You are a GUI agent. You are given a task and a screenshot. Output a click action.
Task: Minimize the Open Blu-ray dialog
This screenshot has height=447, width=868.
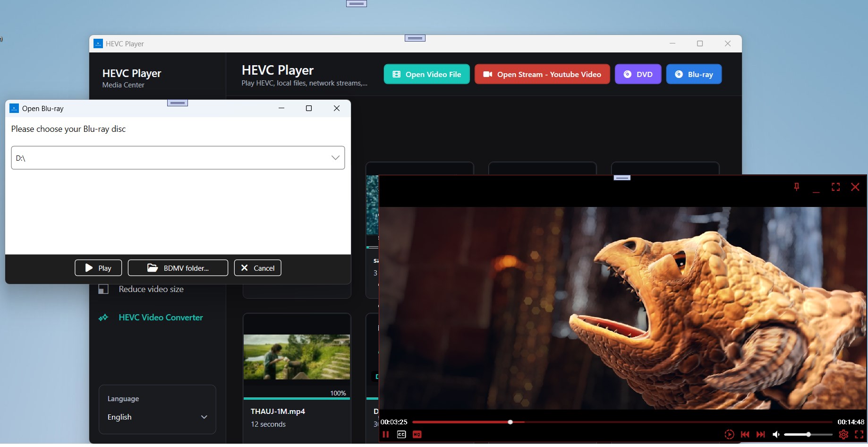(x=281, y=108)
